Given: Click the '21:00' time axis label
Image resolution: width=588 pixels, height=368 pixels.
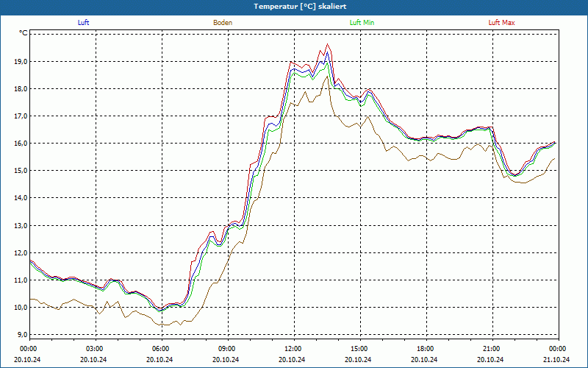Looking at the screenshot, I should click(x=492, y=349).
